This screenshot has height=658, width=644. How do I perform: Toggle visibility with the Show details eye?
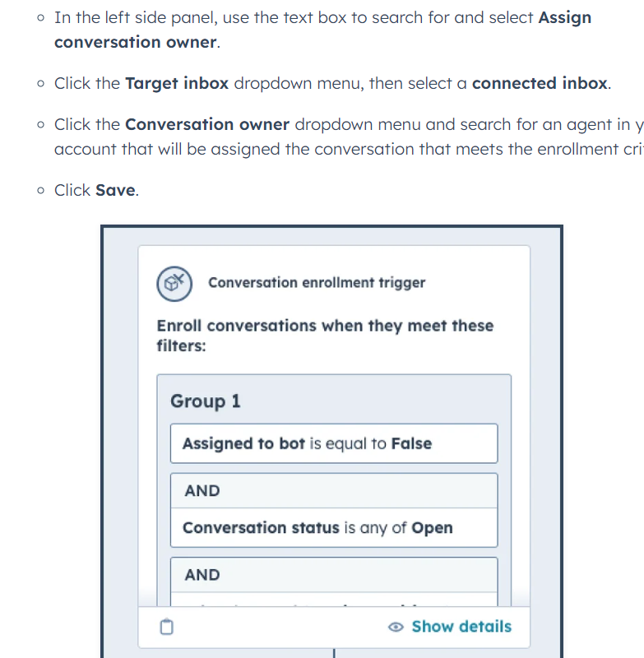click(x=396, y=627)
